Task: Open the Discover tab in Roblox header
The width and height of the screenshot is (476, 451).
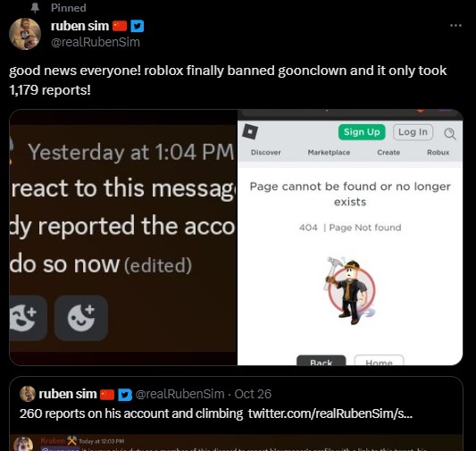Action: (265, 153)
